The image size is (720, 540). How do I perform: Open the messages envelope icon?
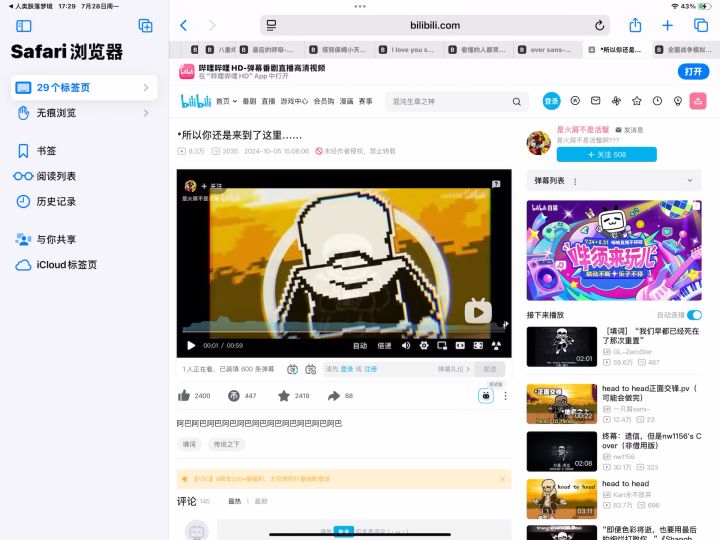tap(596, 101)
